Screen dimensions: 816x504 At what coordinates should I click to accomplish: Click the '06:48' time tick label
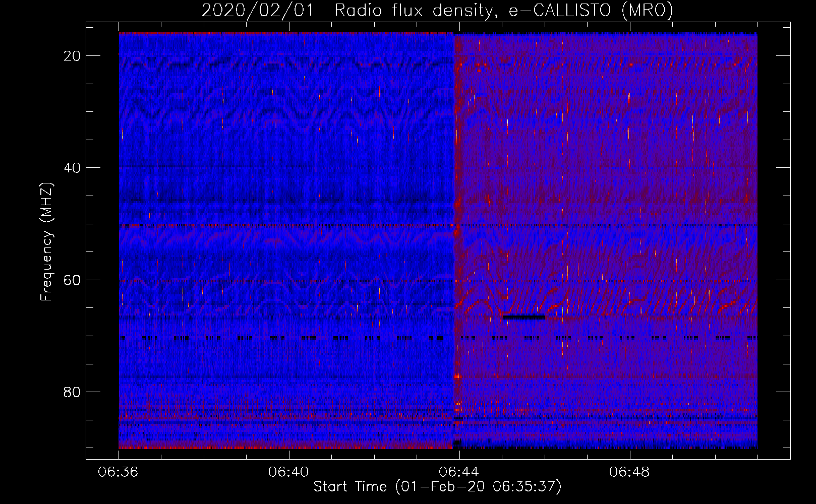pos(629,472)
